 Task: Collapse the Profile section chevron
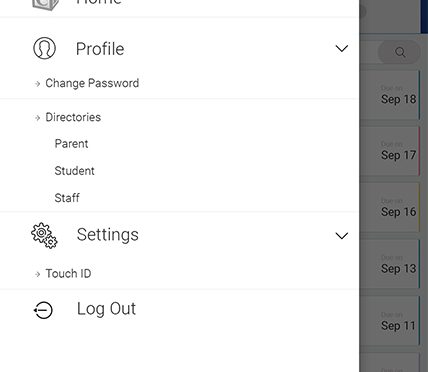[342, 49]
